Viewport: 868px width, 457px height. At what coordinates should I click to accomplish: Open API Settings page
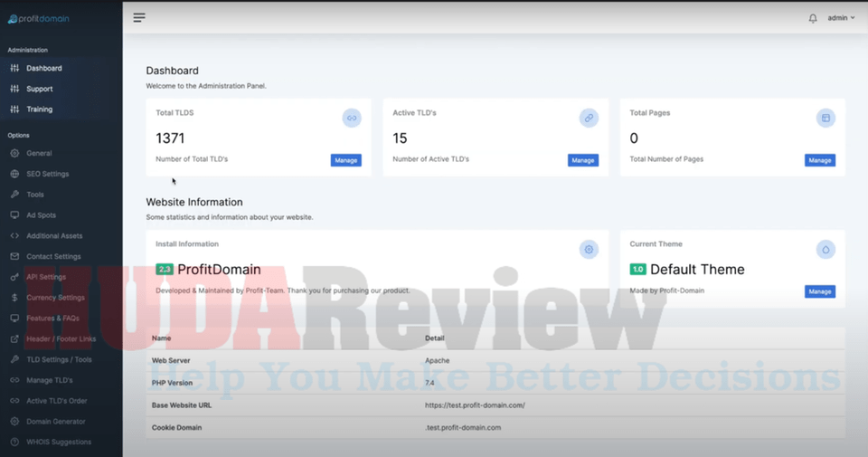46,277
